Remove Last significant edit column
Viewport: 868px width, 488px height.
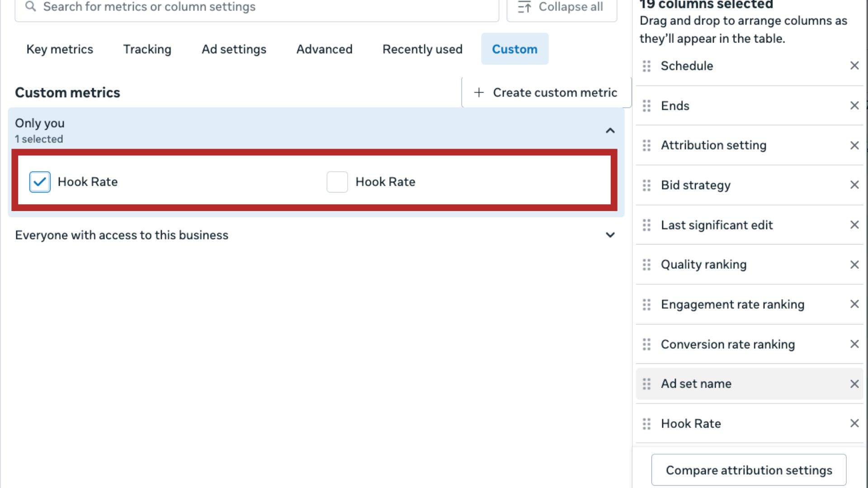(x=854, y=225)
